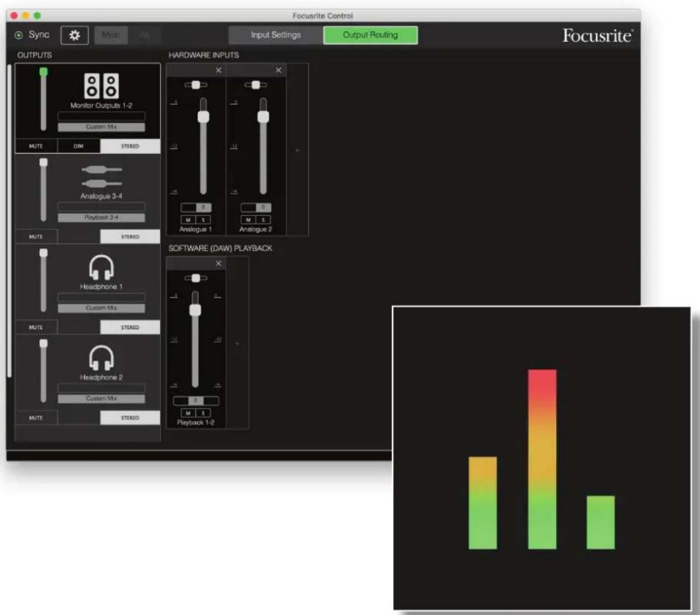Select the Headphone 2 headphones icon

point(102,358)
